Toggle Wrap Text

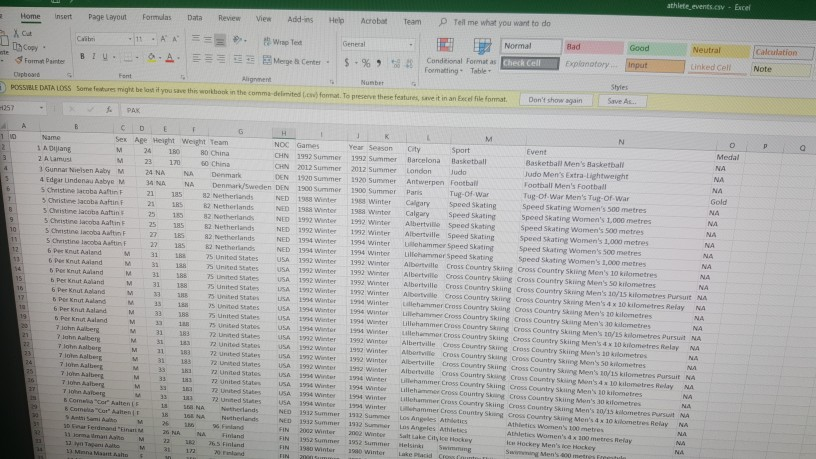(283, 42)
